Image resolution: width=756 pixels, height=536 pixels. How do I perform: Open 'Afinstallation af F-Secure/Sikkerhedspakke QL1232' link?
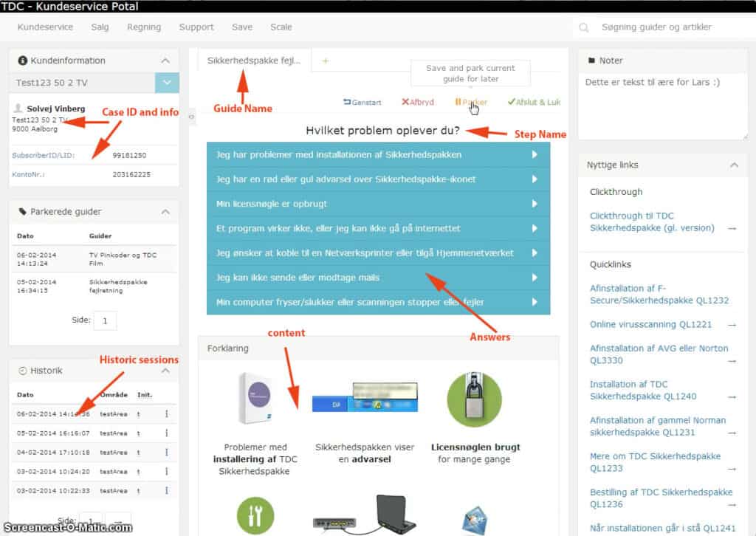[x=659, y=295]
